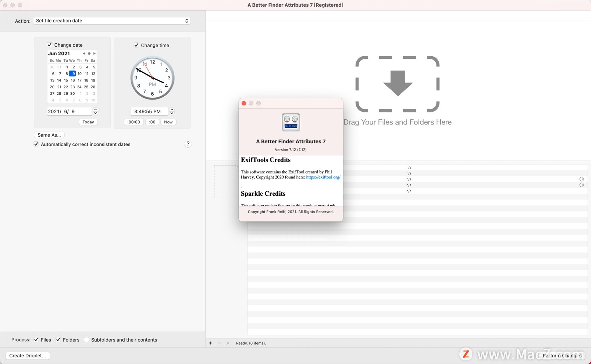The image size is (591, 364).
Task: Click the Jun 2021 month label
Action: click(x=59, y=54)
